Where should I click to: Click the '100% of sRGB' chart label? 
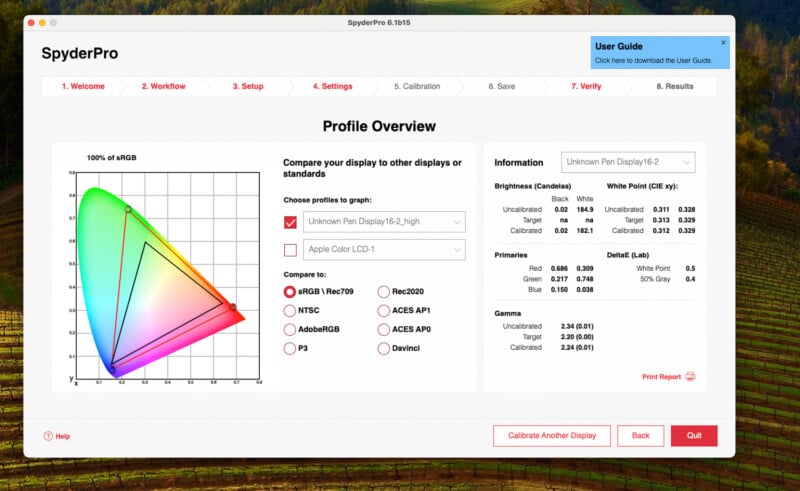tap(112, 158)
